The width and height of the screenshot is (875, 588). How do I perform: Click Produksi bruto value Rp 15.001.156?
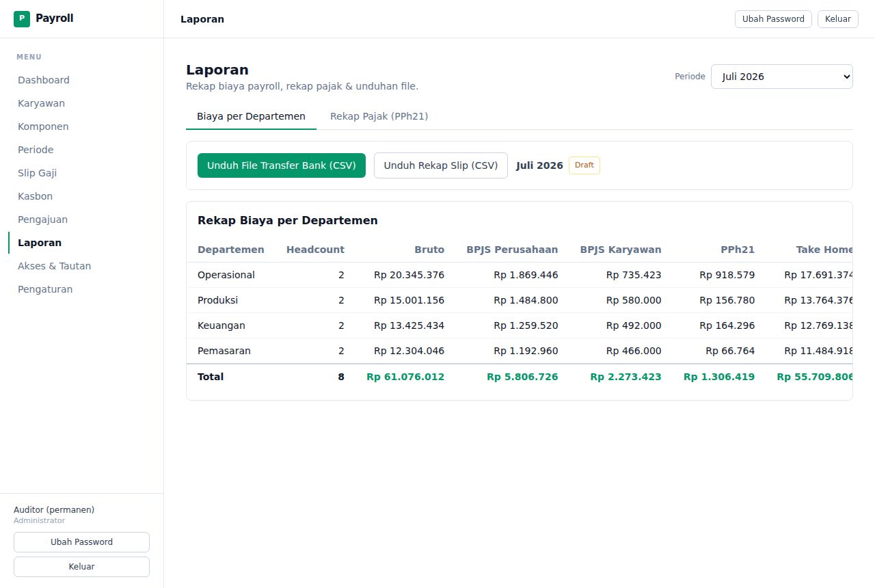pyautogui.click(x=409, y=300)
